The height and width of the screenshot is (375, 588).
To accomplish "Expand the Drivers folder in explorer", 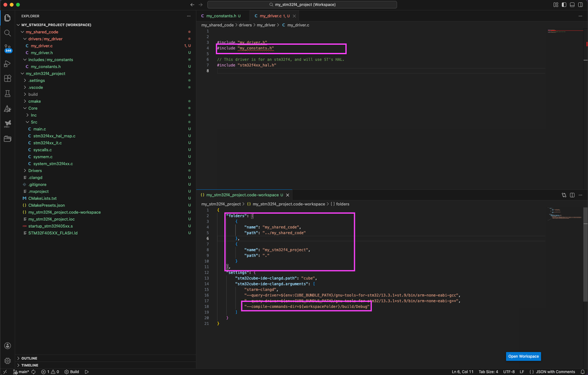I will 35,171.
